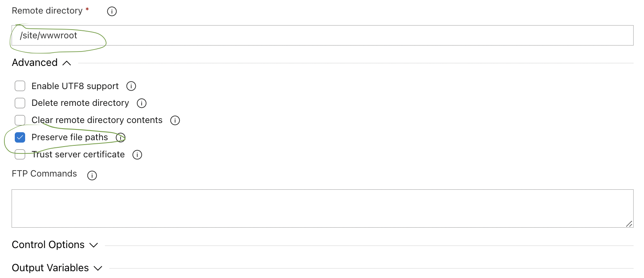
Task: Open info tooltip for Enable UTF8 support
Action: [x=131, y=86]
